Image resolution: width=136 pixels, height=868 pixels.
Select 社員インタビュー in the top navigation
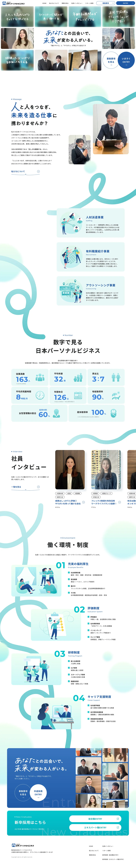click(77, 3)
